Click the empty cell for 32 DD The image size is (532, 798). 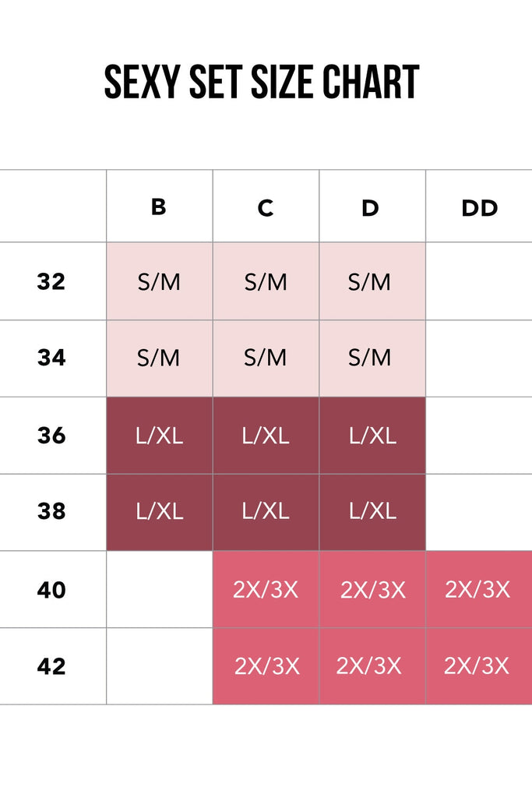tap(479, 281)
